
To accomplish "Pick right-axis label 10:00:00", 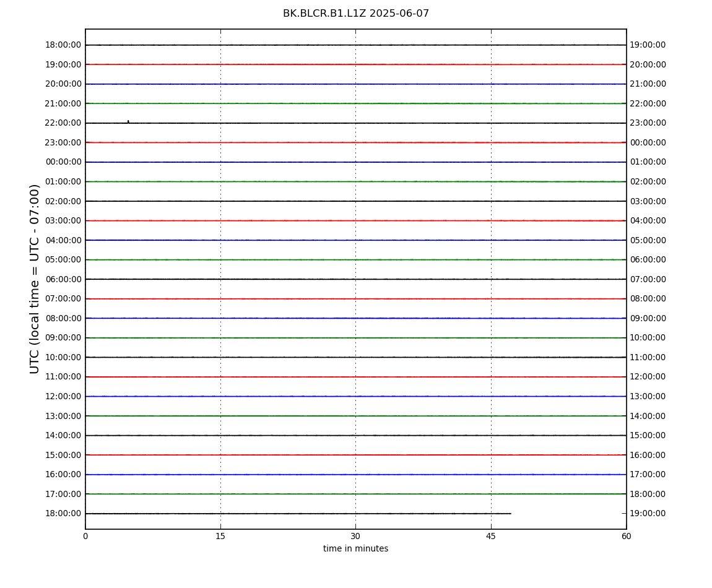I will [648, 338].
